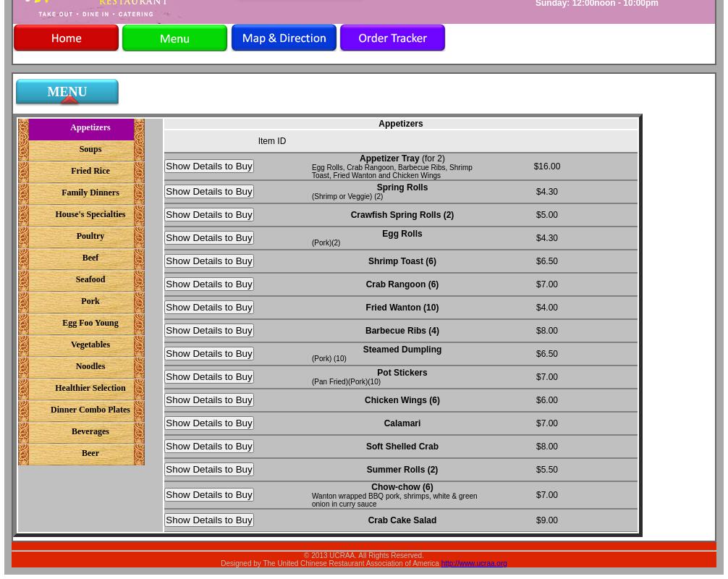
Task: Choose the Seafood menu category
Action: (90, 280)
